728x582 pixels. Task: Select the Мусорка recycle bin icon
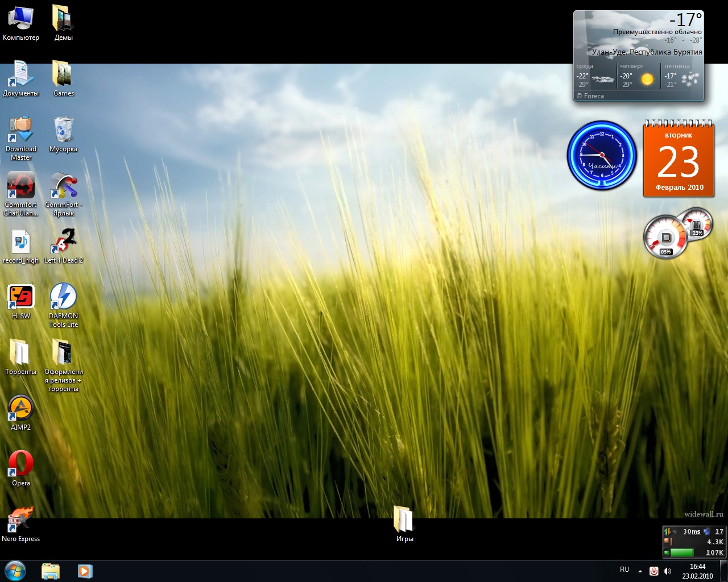pyautogui.click(x=63, y=130)
